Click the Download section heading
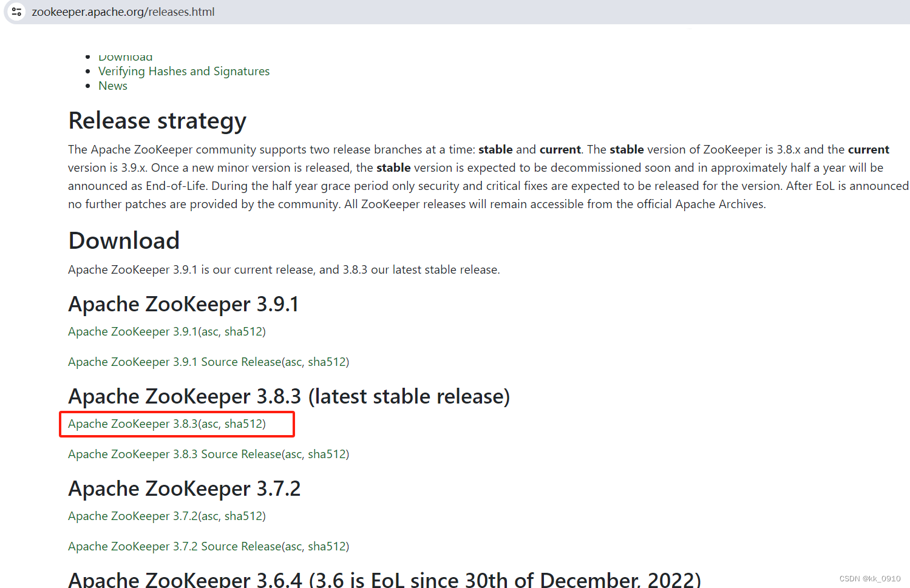Image resolution: width=910 pixels, height=588 pixels. (x=124, y=240)
